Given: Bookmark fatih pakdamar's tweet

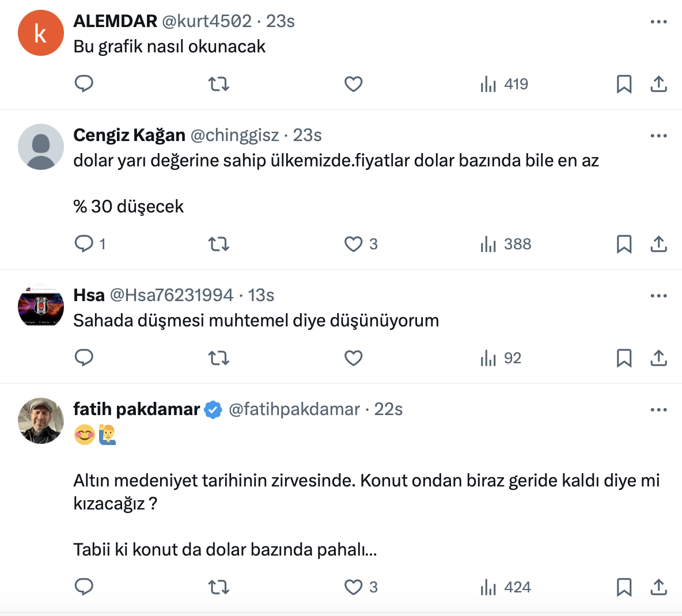Looking at the screenshot, I should point(624,587).
